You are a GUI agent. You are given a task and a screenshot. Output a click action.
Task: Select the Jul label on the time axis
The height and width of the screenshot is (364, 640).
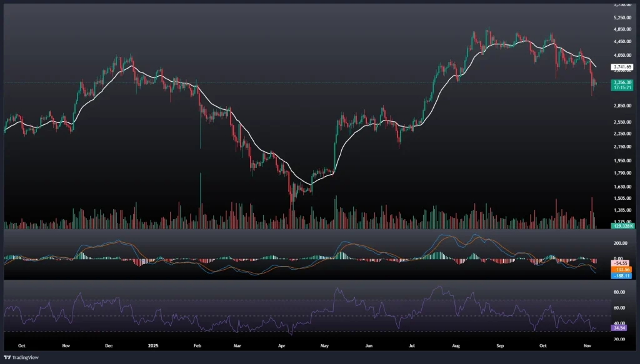412,345
